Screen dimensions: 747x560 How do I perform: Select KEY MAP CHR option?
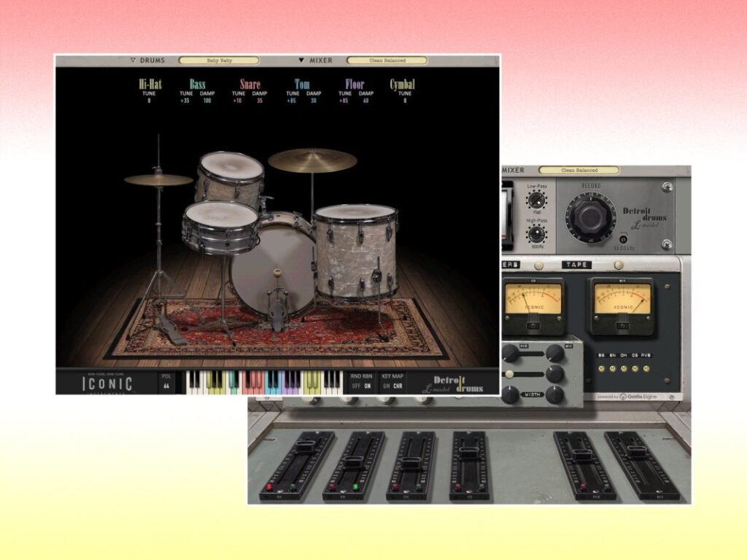tap(398, 386)
